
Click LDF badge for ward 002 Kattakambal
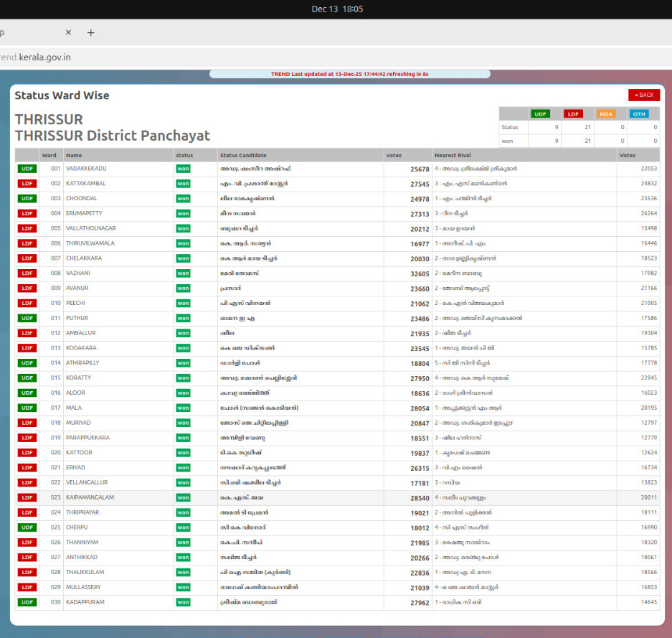(x=27, y=184)
